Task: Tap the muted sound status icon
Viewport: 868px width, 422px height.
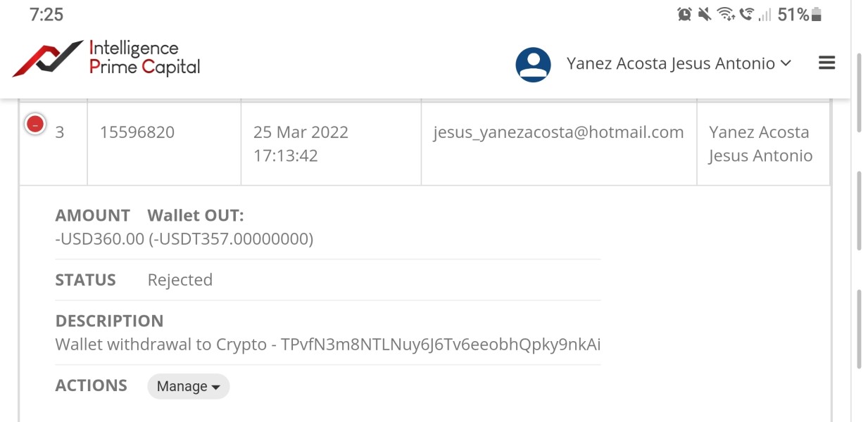Action: (705, 14)
